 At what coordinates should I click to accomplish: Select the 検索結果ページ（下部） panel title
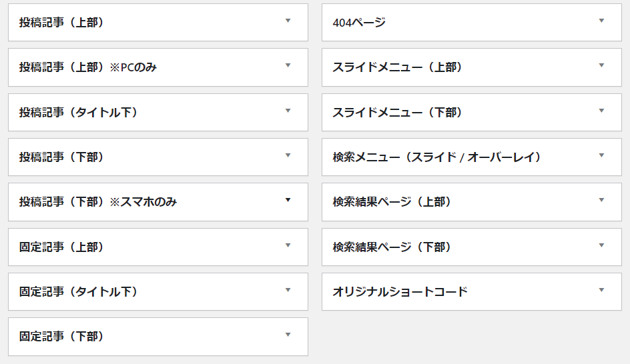point(392,247)
